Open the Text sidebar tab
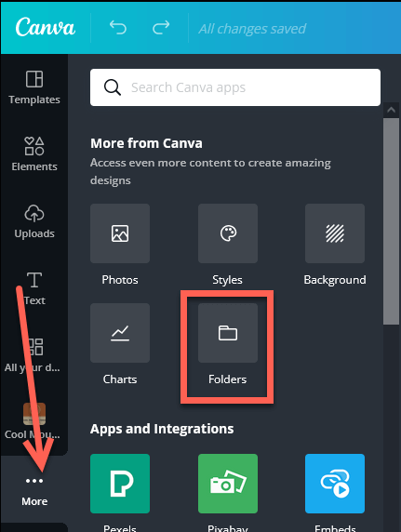Image resolution: width=401 pixels, height=532 pixels. click(34, 288)
